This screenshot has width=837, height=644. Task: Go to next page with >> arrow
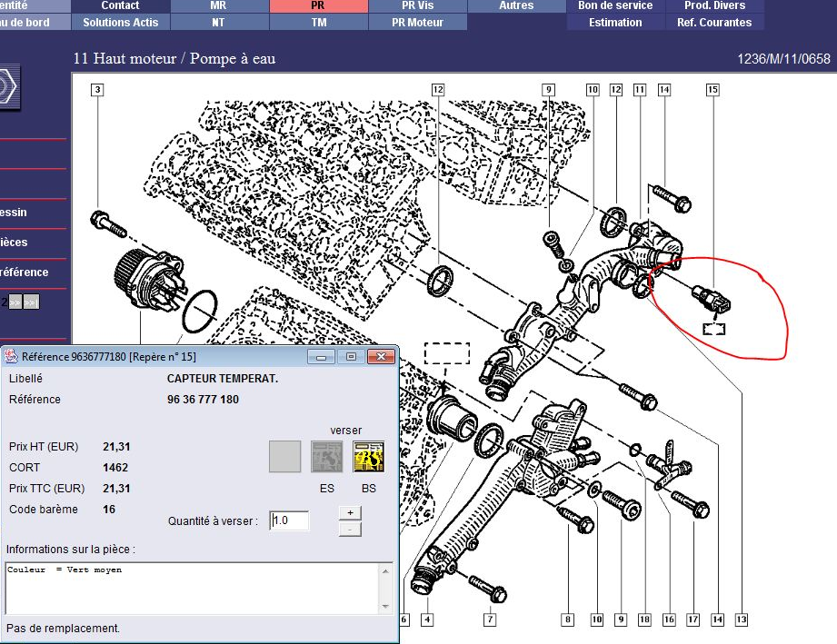[15, 302]
